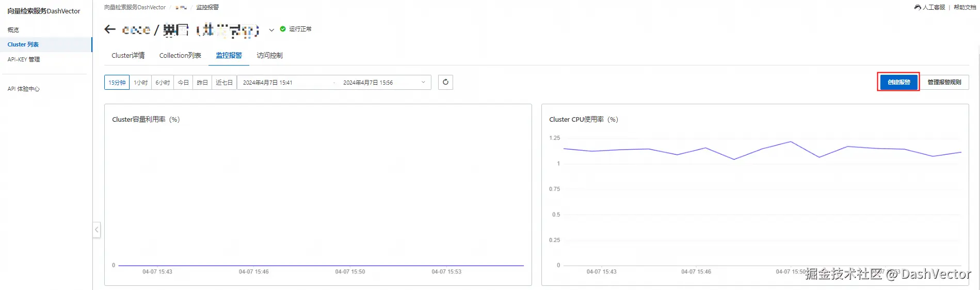This screenshot has height=290, width=980.
Task: Click the 管理报警规则 button
Action: coord(944,82)
